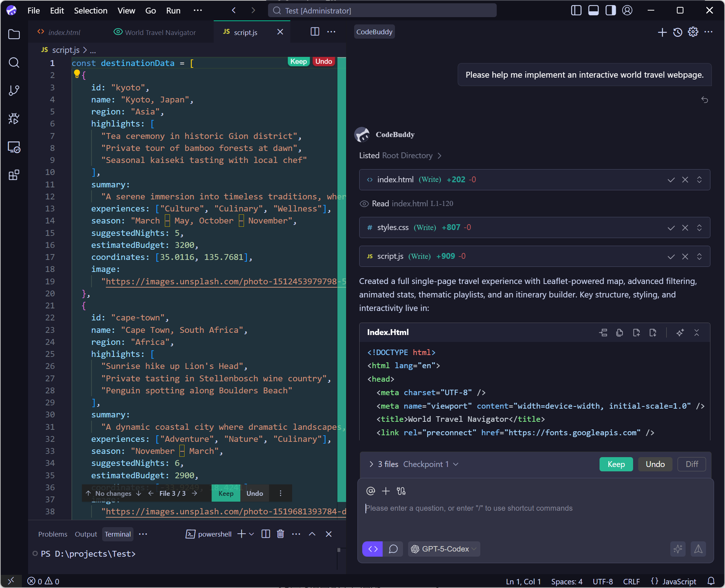Open the Run and Debug view
The image size is (725, 588).
pyautogui.click(x=14, y=118)
